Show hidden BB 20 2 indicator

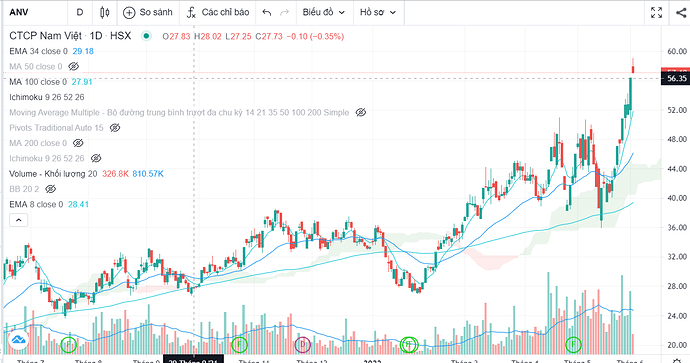click(51, 189)
